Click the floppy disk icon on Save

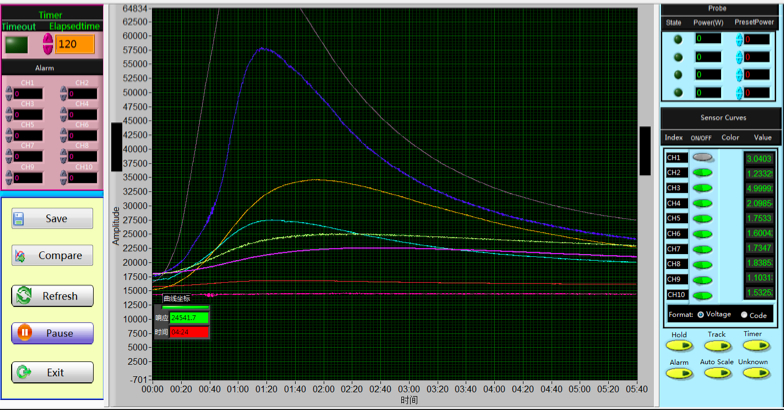click(x=19, y=218)
